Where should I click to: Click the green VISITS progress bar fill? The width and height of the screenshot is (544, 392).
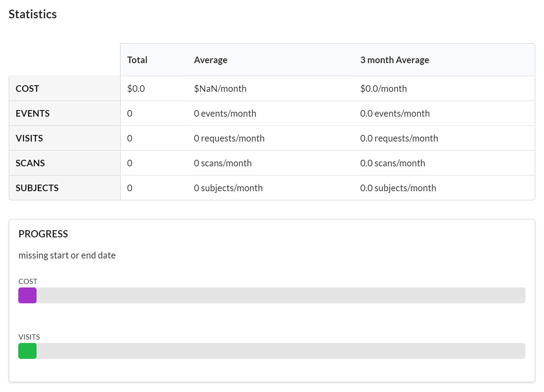[27, 351]
